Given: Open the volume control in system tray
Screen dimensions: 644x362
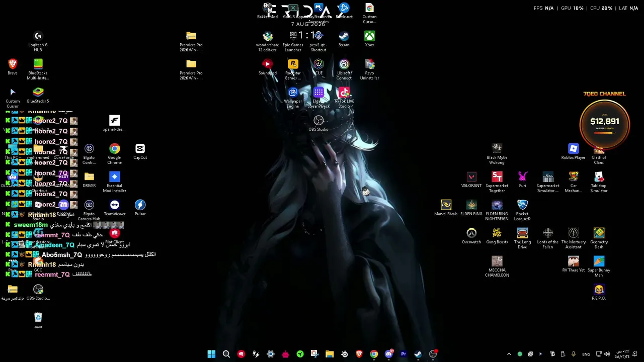Looking at the screenshot, I should (607, 354).
